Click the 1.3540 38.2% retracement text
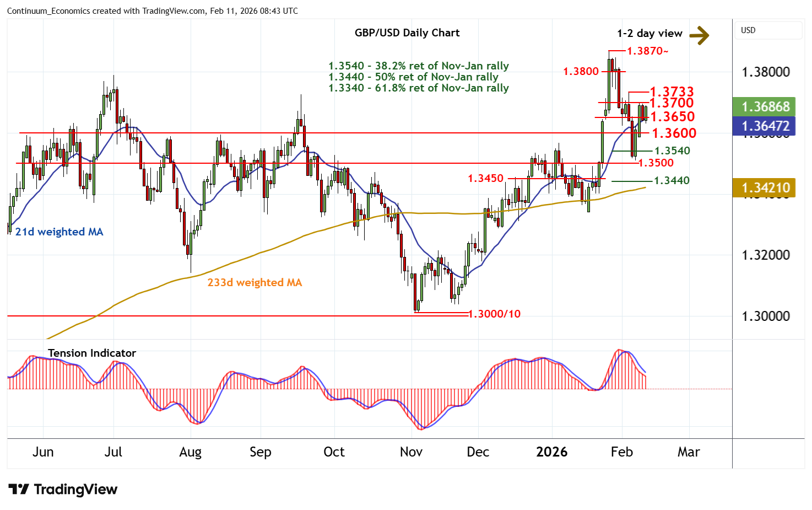The height and width of the screenshot is (510, 812). (418, 66)
